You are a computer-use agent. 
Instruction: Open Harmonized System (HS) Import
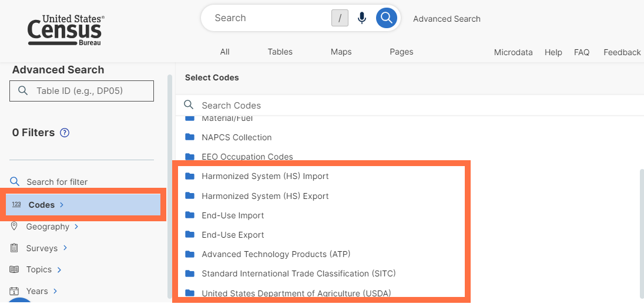point(265,177)
